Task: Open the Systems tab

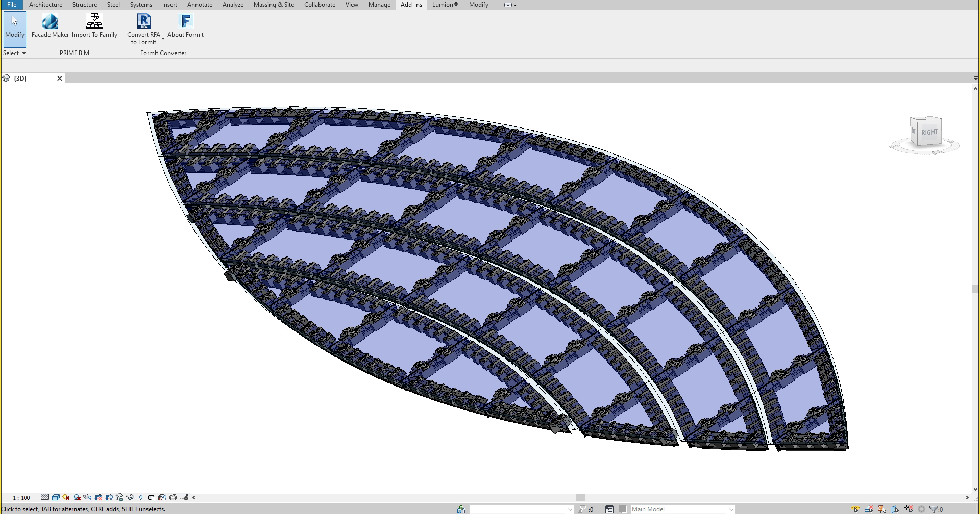Action: point(141,5)
